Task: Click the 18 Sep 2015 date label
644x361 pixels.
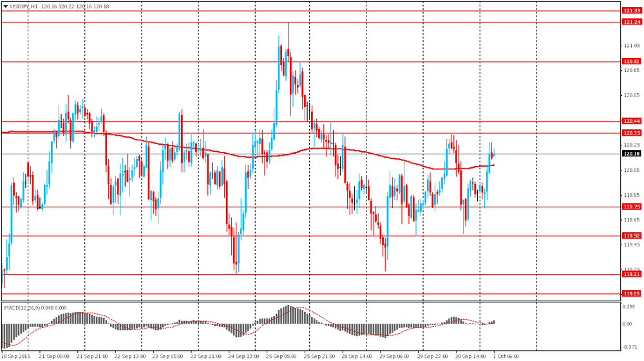Action: pyautogui.click(x=15, y=356)
